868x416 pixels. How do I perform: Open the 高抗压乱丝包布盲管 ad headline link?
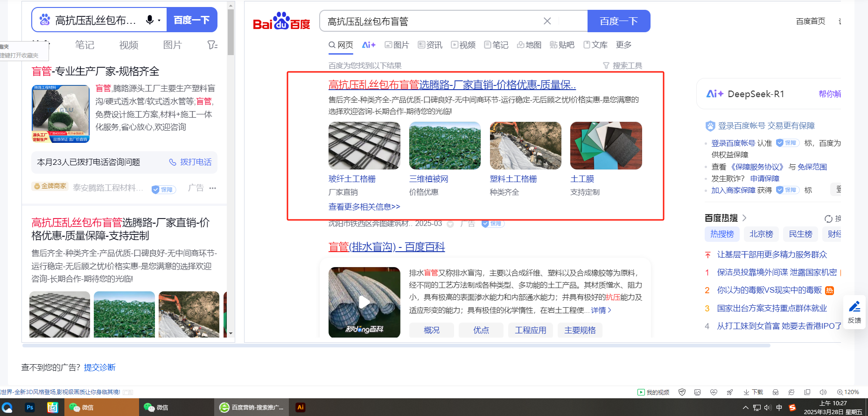(452, 85)
